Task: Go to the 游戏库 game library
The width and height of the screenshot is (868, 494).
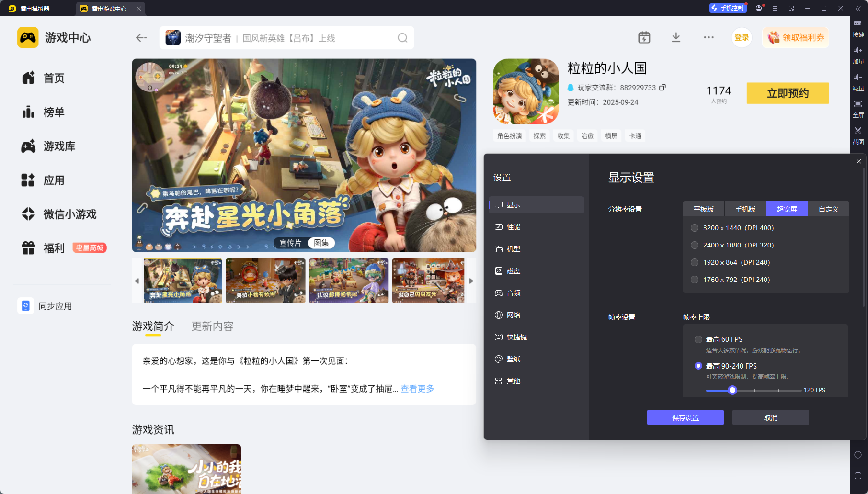Action: click(x=48, y=146)
